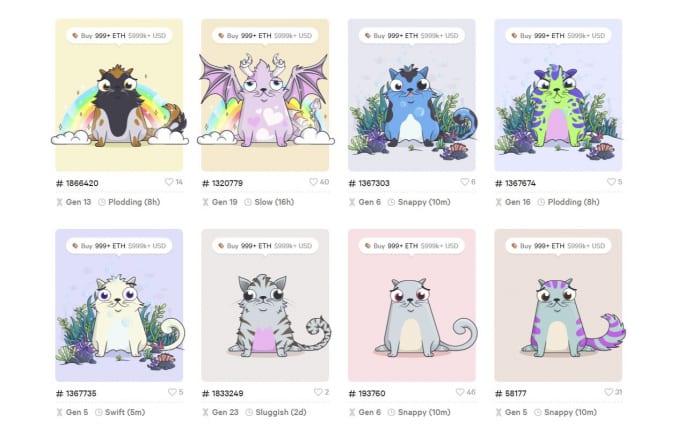Select Buy 999+ ETH on green striped kitty
This screenshot has height=429, width=699.
pyautogui.click(x=559, y=36)
